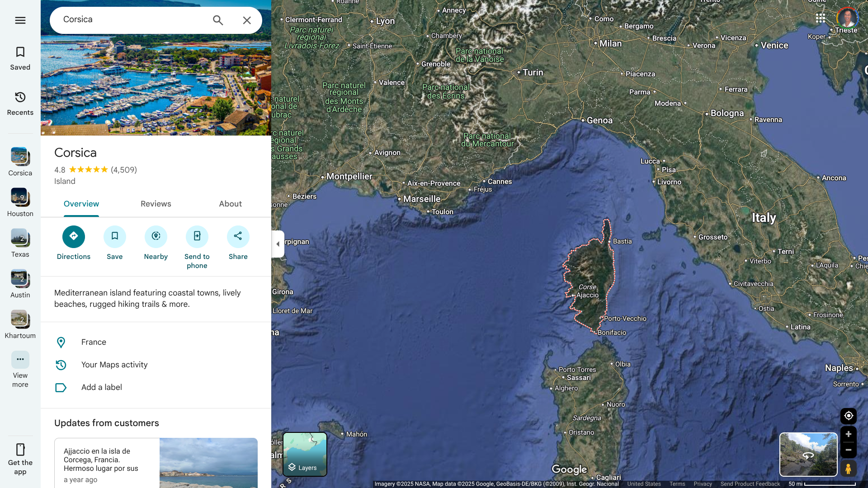The height and width of the screenshot is (488, 868).
Task: Collapse the side panel arrow
Action: 278,244
